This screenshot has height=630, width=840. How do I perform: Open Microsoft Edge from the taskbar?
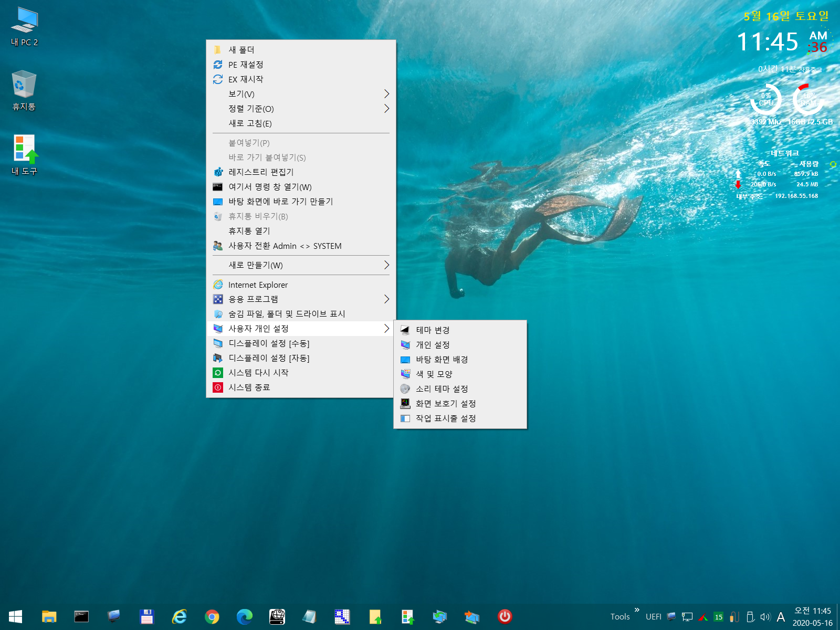[x=245, y=616]
